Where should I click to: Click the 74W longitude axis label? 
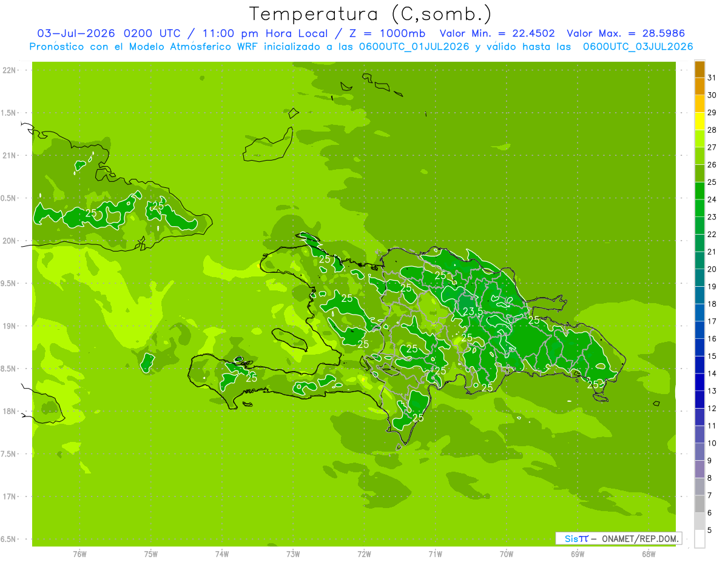(x=222, y=554)
